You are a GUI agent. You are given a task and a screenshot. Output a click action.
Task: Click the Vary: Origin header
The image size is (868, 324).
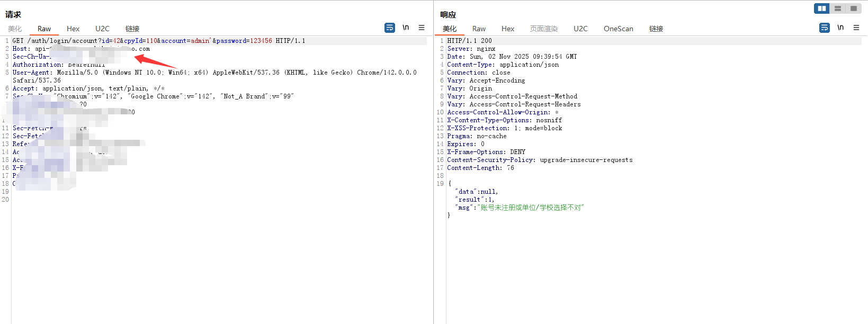pos(470,88)
